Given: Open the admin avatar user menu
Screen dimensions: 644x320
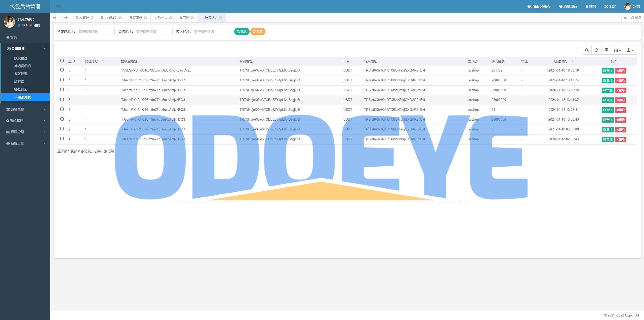Looking at the screenshot, I should 632,6.
